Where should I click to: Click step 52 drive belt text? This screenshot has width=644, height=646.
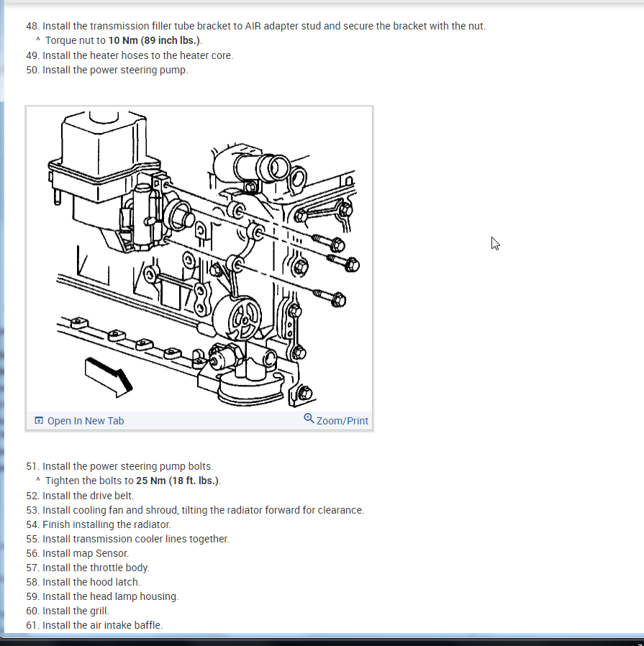80,496
